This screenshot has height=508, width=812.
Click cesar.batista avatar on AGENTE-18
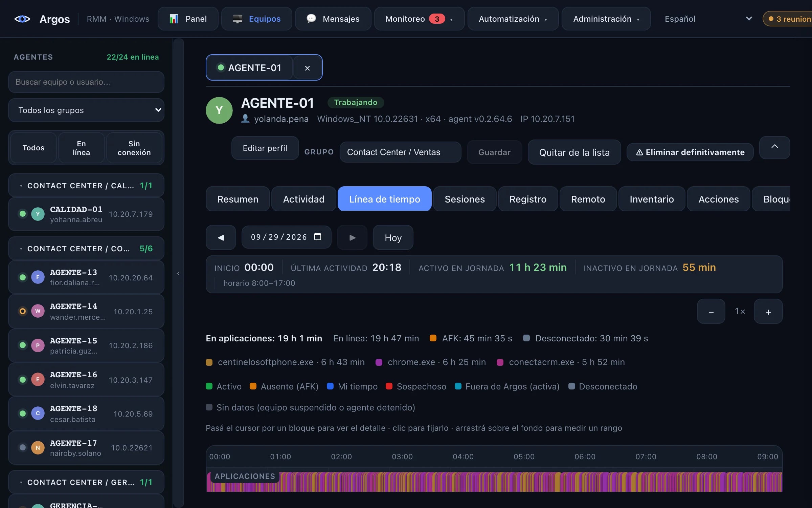tap(38, 413)
